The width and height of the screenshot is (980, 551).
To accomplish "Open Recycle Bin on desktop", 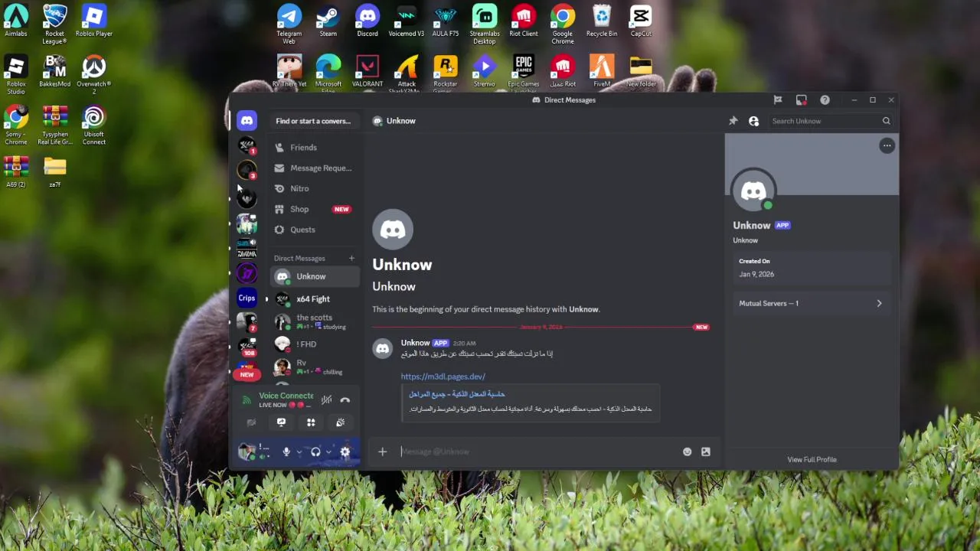I will [602, 20].
